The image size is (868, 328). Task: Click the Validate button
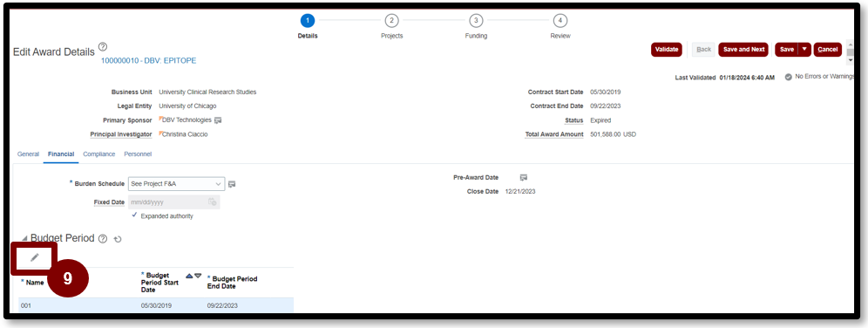tap(667, 50)
